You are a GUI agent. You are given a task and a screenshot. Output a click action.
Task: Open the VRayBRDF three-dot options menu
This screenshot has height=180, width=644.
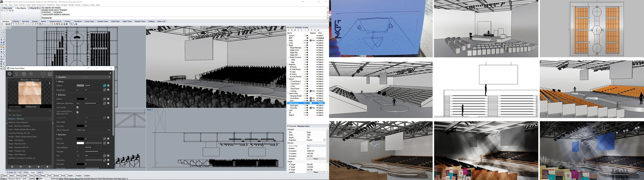tap(109, 77)
